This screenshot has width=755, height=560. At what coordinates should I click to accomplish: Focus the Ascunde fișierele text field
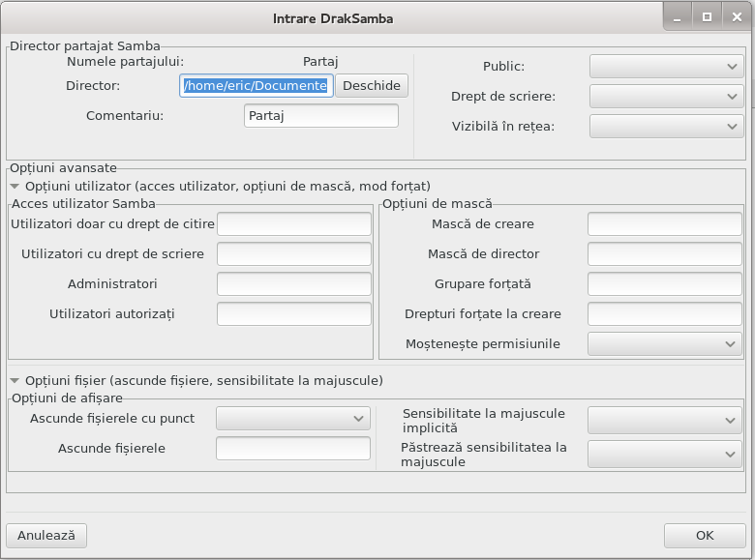pos(292,448)
